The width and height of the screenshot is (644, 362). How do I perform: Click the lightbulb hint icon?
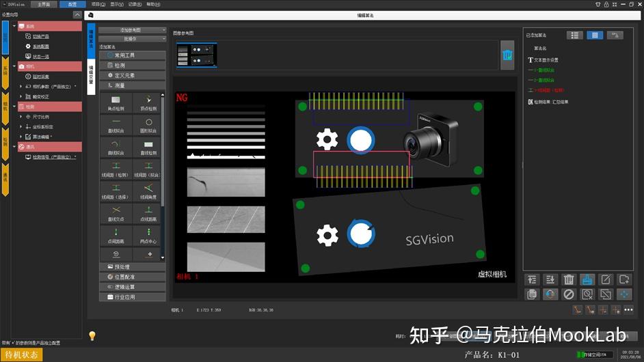pos(92,336)
